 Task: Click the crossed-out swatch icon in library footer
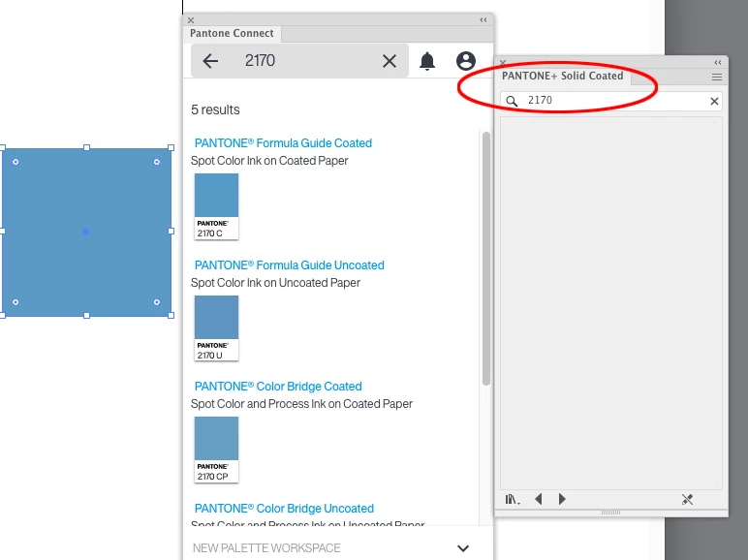687,499
